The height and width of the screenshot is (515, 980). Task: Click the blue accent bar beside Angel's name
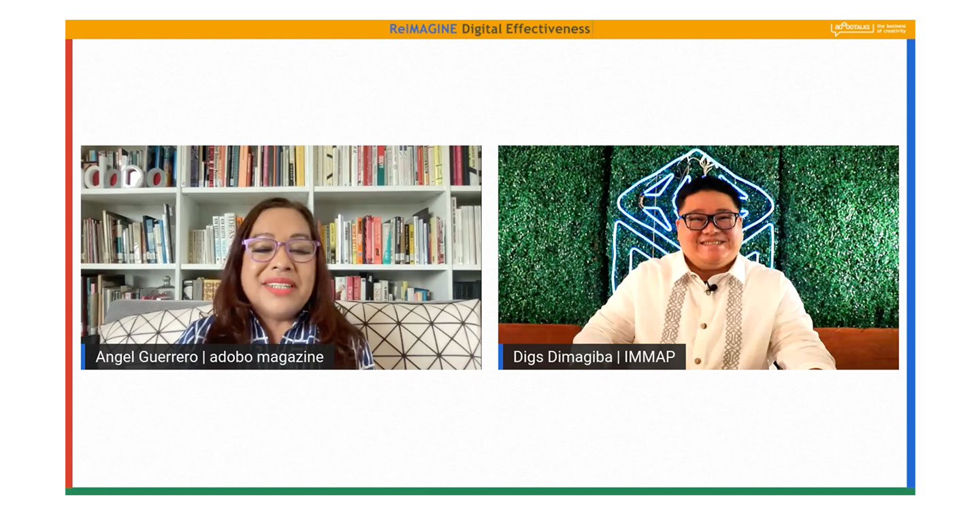click(x=83, y=356)
